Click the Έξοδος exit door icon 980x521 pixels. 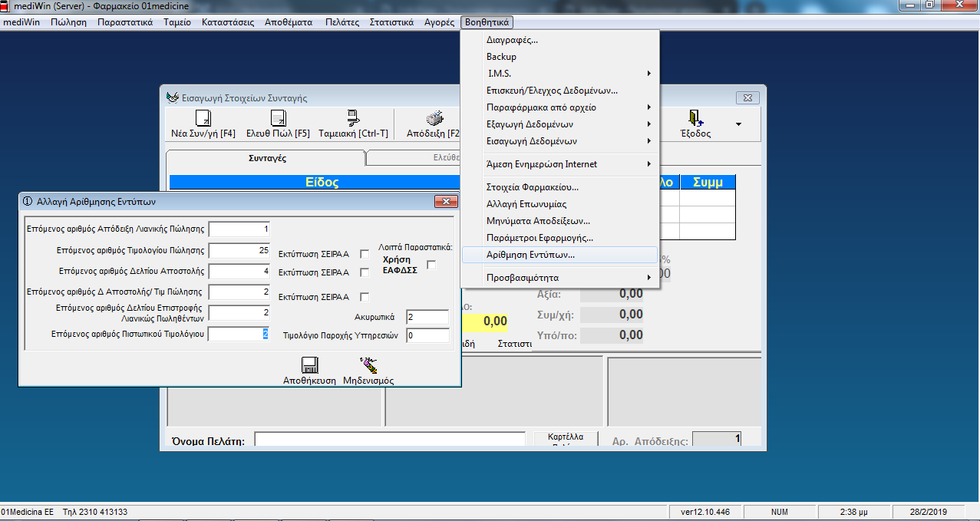(x=695, y=119)
